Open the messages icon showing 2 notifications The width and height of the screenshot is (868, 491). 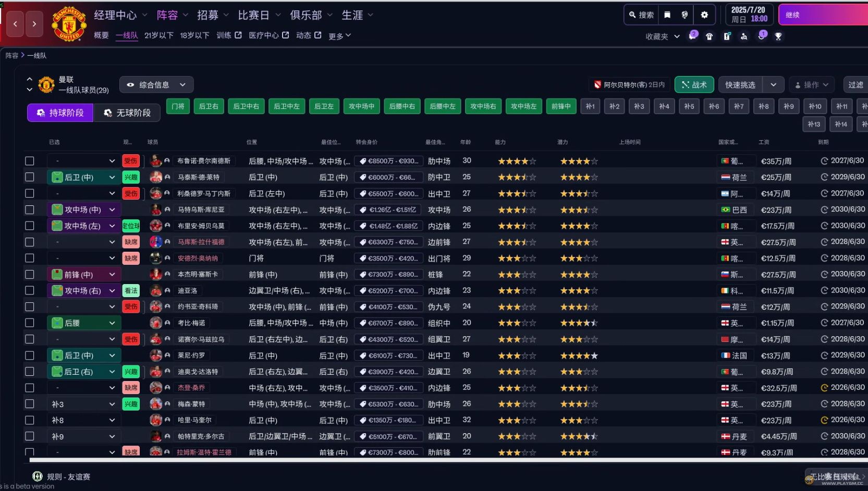(692, 36)
